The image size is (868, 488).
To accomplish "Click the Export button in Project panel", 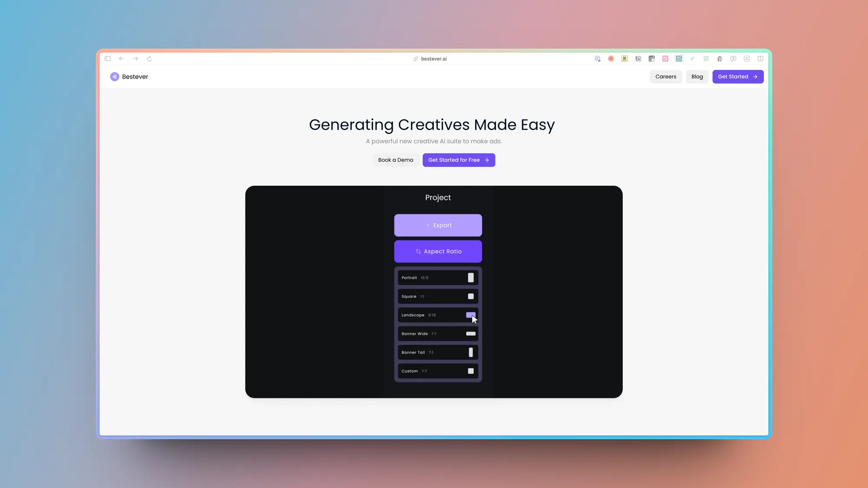I will pos(438,225).
